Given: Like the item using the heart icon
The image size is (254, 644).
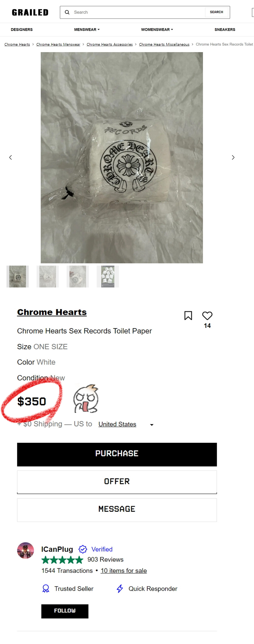Looking at the screenshot, I should coord(207,316).
